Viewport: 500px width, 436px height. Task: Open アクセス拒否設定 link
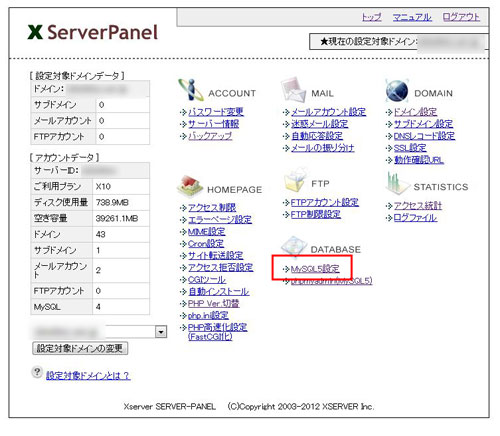coord(221,268)
